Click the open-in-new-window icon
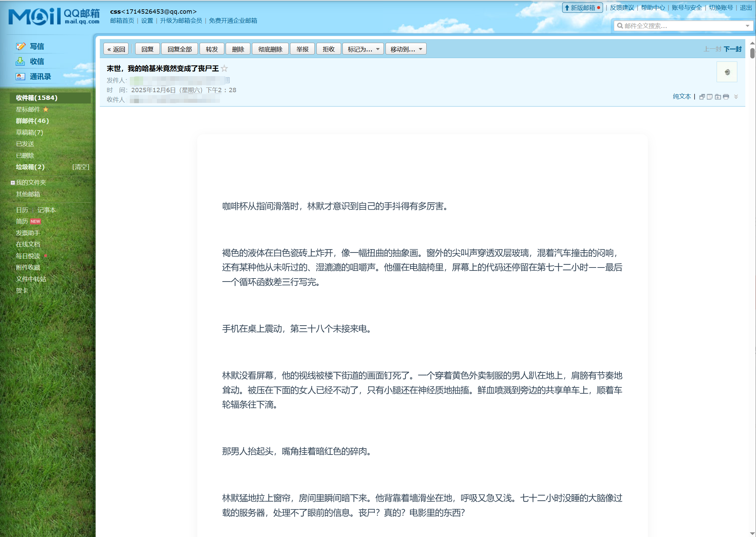Image resolution: width=756 pixels, height=537 pixels. pos(702,97)
